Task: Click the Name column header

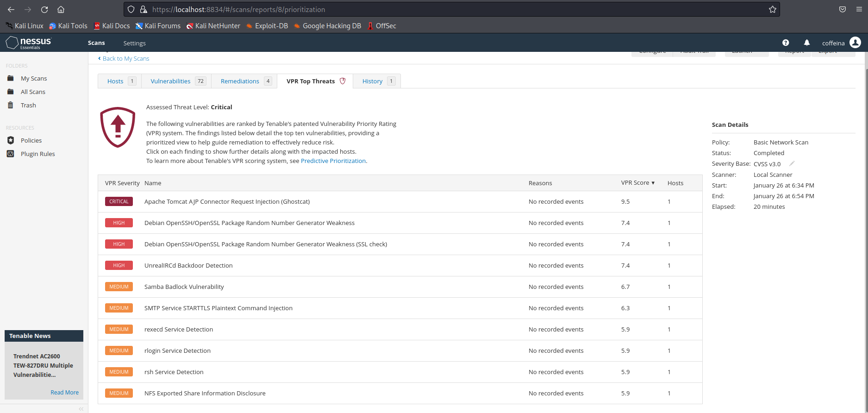Action: [153, 183]
